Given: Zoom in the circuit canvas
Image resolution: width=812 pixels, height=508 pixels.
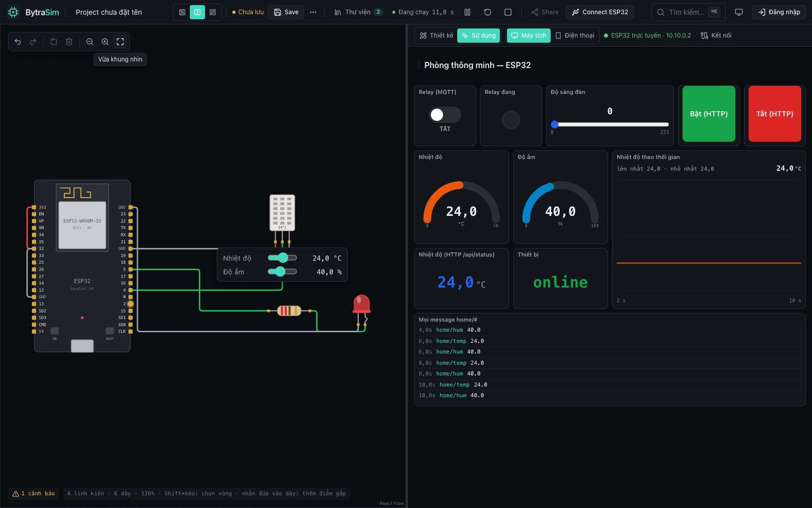Looking at the screenshot, I should [105, 42].
